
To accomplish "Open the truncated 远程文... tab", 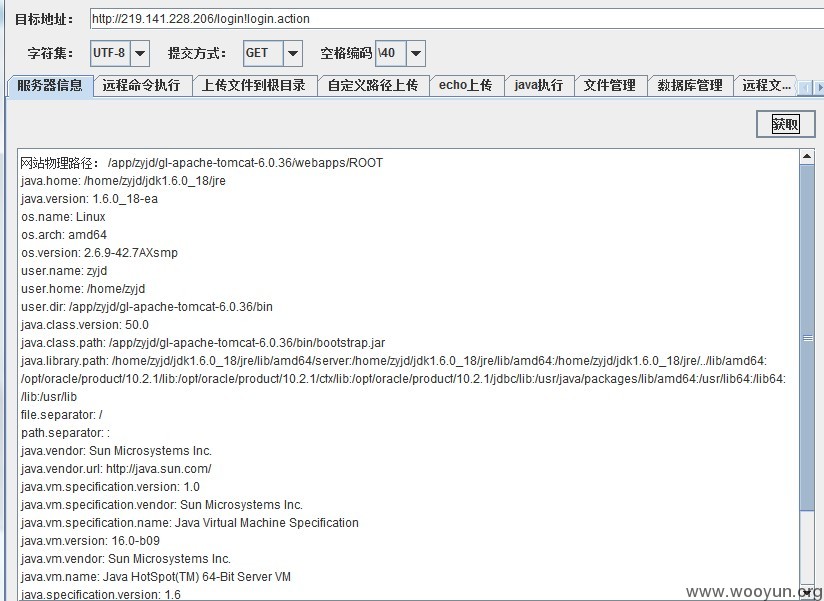I will [x=766, y=85].
